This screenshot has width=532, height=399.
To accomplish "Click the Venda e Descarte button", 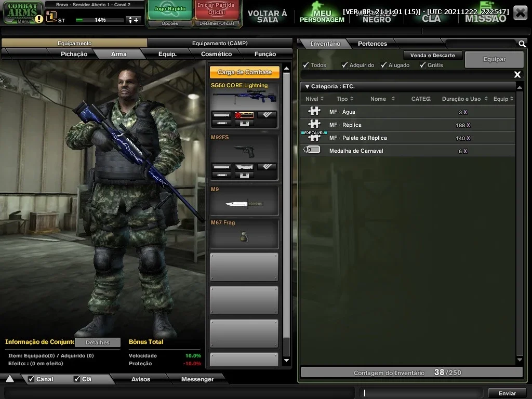I will [432, 55].
